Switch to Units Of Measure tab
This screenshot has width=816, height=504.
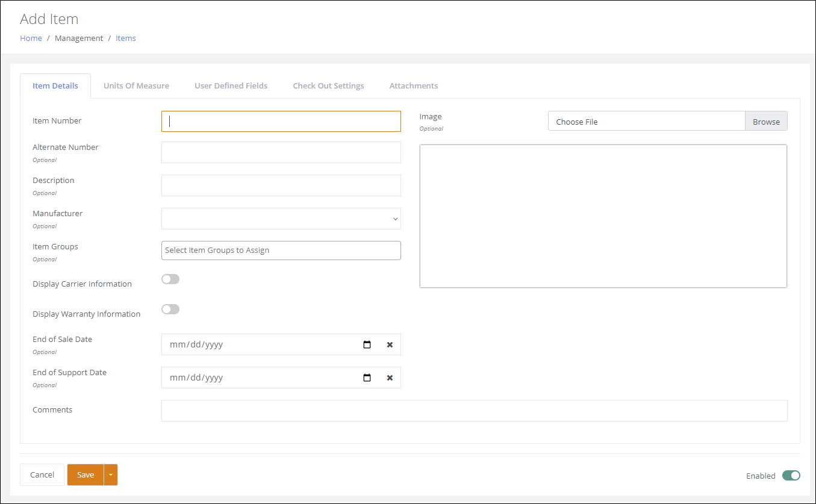point(136,86)
